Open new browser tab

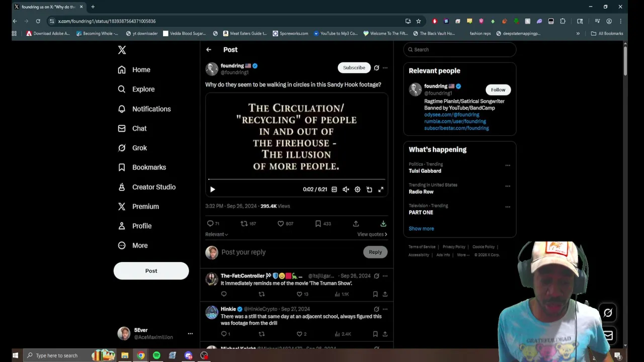(93, 7)
